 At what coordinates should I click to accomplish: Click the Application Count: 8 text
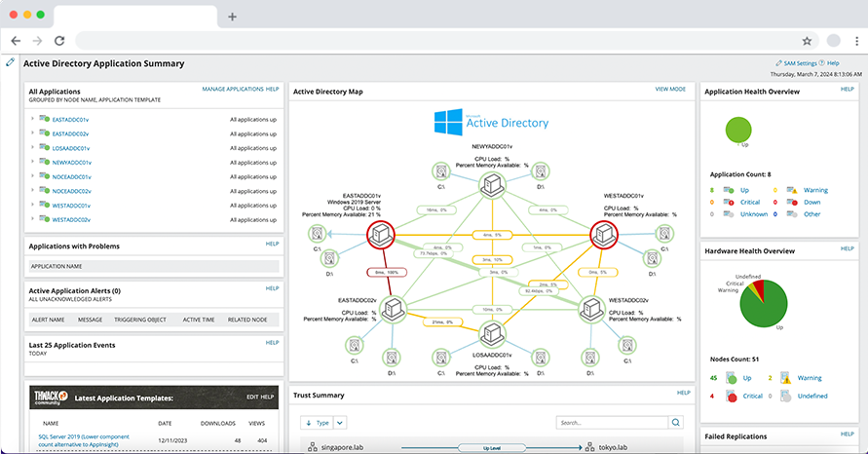pyautogui.click(x=740, y=173)
